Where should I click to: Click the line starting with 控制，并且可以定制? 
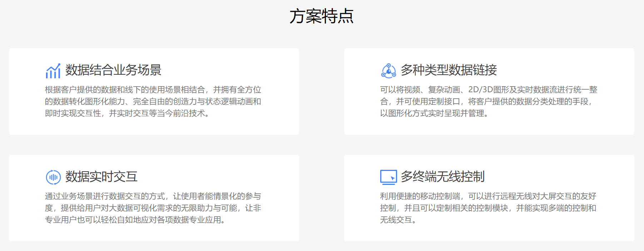[x=488, y=208]
